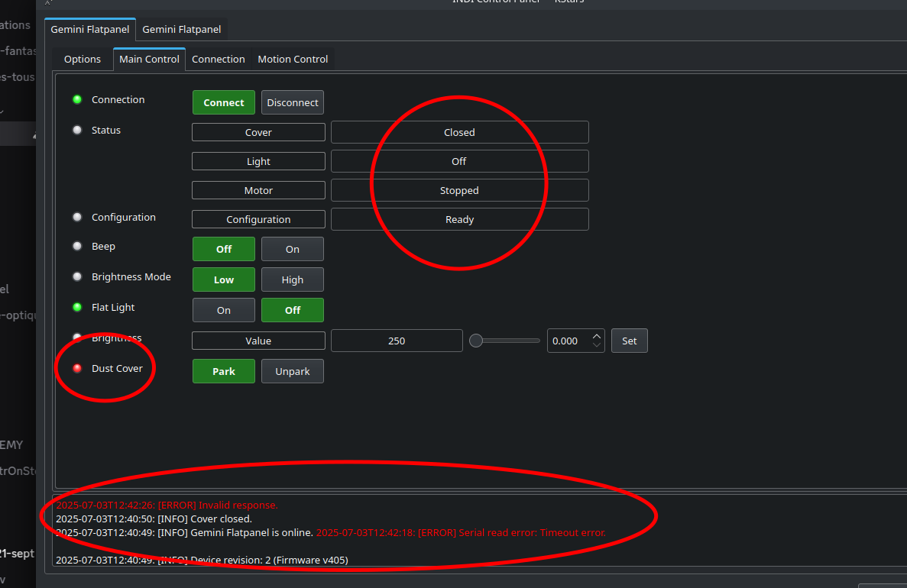The width and height of the screenshot is (907, 588).
Task: Click the Gemini Flatpanel is online log entry
Action: (184, 532)
